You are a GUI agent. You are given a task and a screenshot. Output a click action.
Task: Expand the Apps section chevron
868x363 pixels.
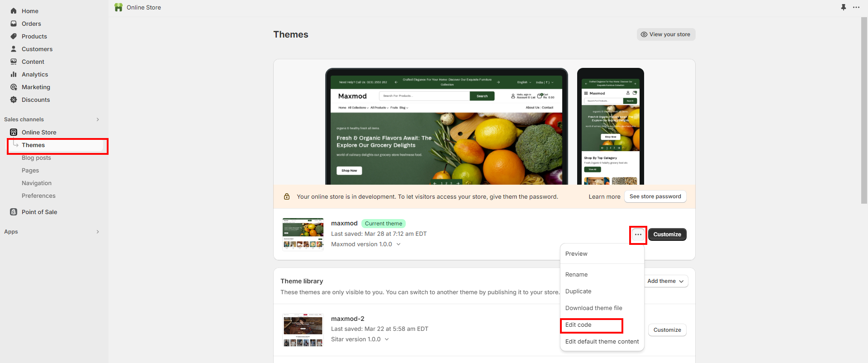[x=98, y=232]
